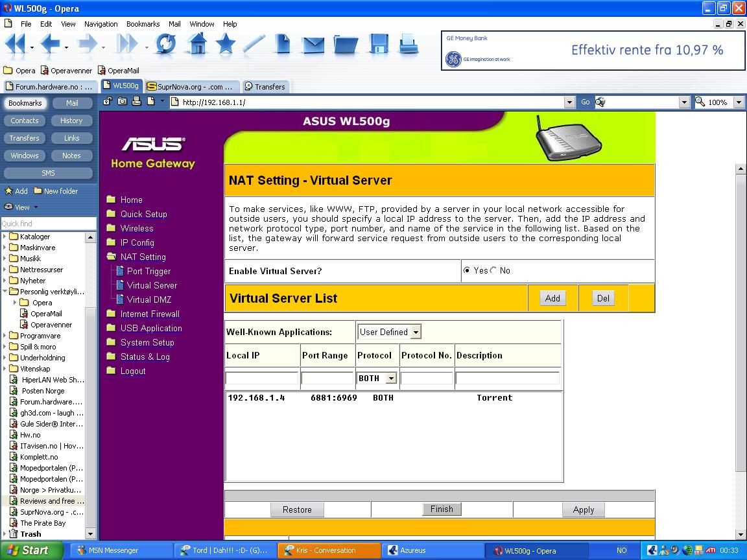Select No for Enable Virtual Server
747x560 pixels.
(x=493, y=270)
